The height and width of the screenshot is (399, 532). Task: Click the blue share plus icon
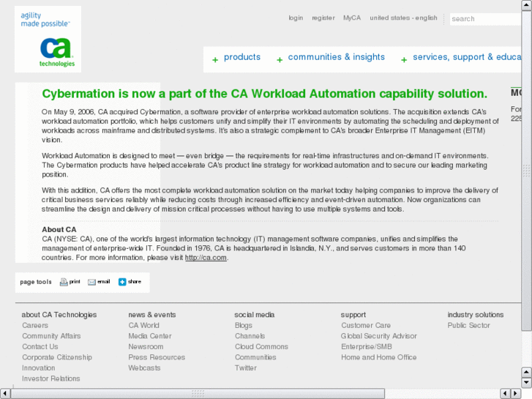[122, 282]
